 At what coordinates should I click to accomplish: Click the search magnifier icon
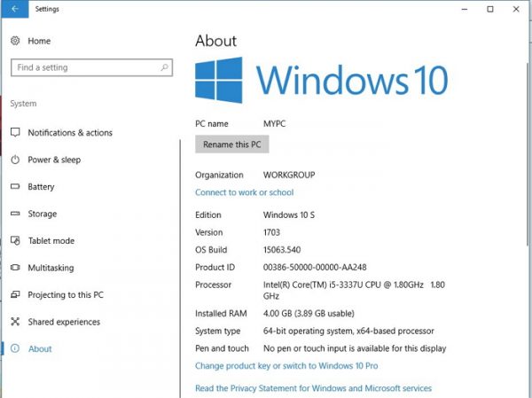click(165, 67)
